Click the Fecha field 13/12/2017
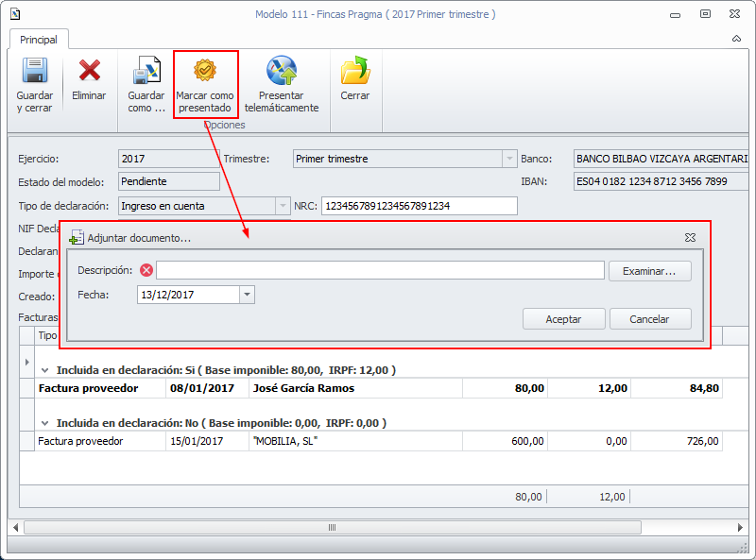 tap(188, 295)
